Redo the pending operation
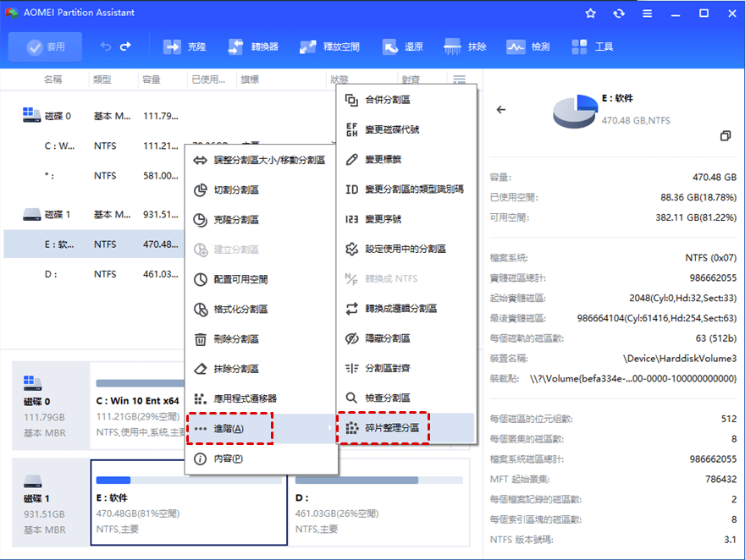The height and width of the screenshot is (560, 745). point(125,47)
